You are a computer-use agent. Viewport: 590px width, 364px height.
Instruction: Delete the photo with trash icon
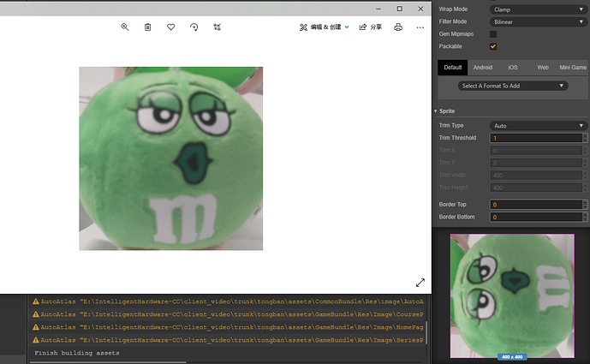pos(148,27)
